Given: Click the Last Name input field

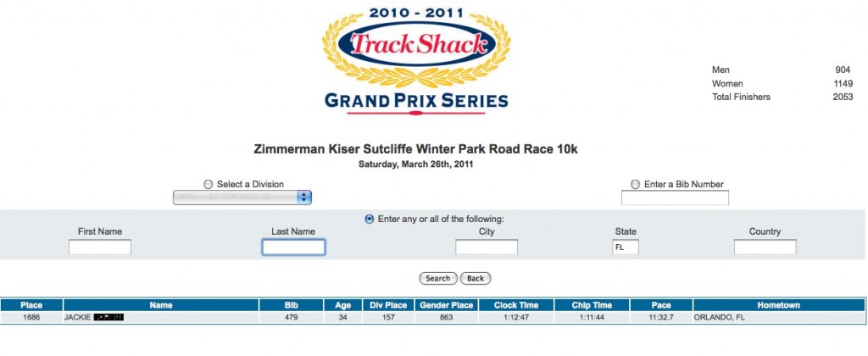Looking at the screenshot, I should pos(293,247).
